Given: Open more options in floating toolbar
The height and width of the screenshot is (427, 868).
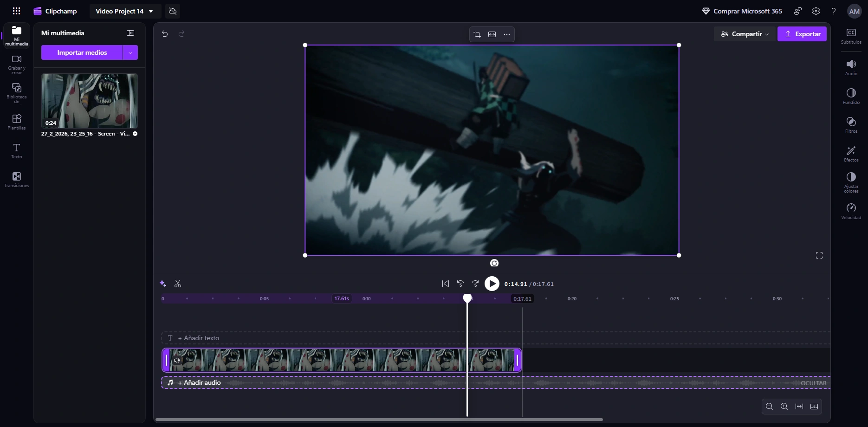Looking at the screenshot, I should pos(507,34).
